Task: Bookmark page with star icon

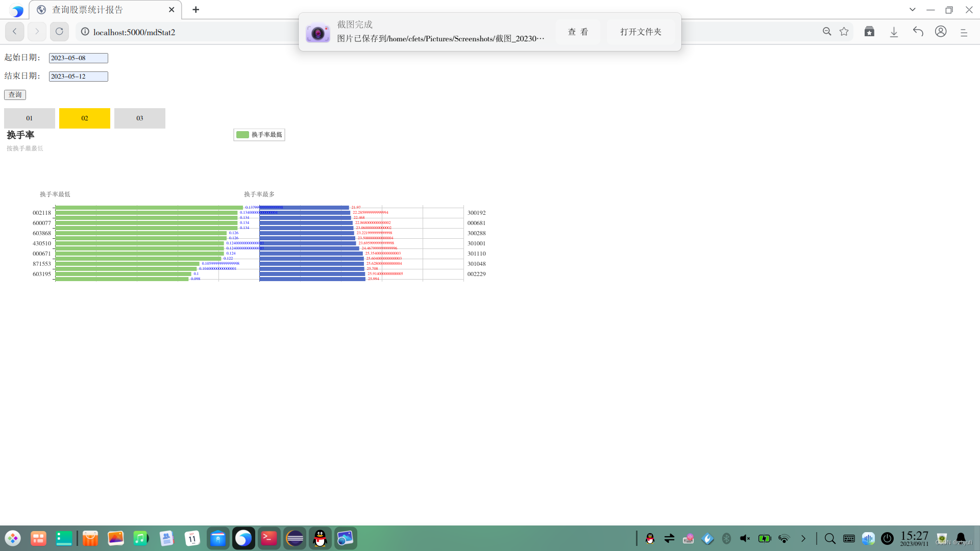Action: pyautogui.click(x=844, y=32)
